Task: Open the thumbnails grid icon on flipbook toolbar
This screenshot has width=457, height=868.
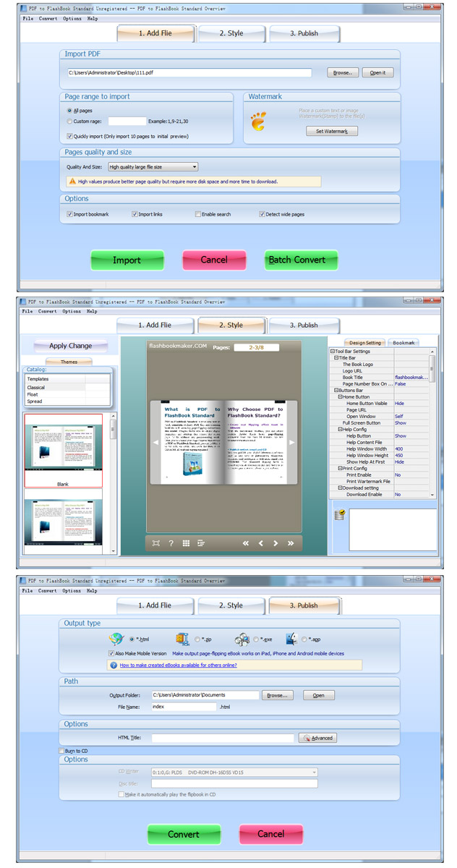Action: point(186,542)
